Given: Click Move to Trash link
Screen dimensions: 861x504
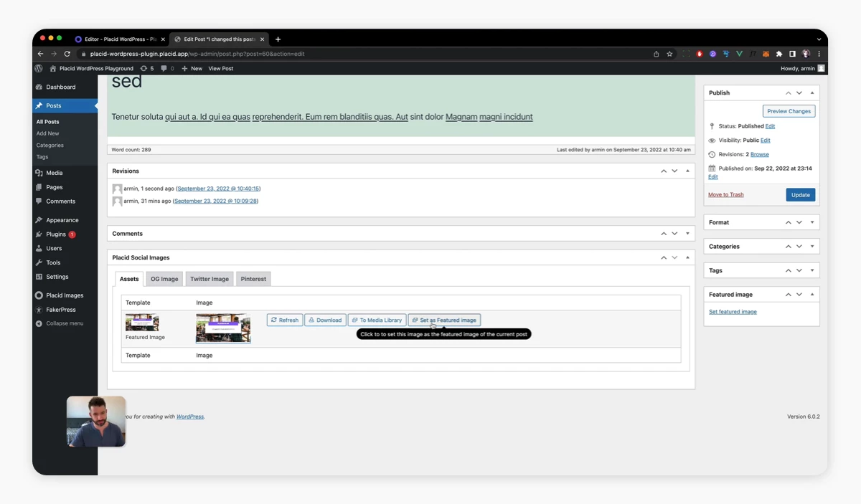Looking at the screenshot, I should [726, 195].
